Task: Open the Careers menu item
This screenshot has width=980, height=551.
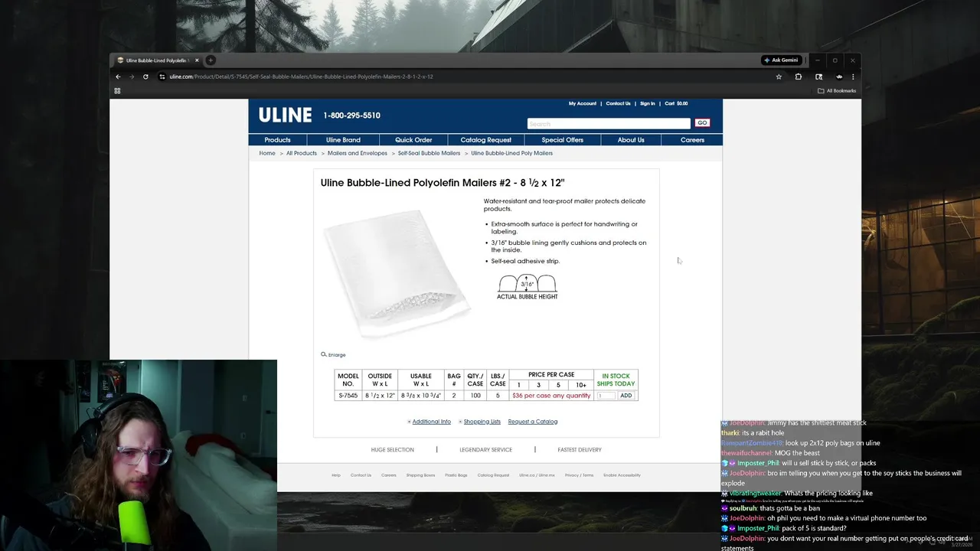Action: [x=692, y=140]
